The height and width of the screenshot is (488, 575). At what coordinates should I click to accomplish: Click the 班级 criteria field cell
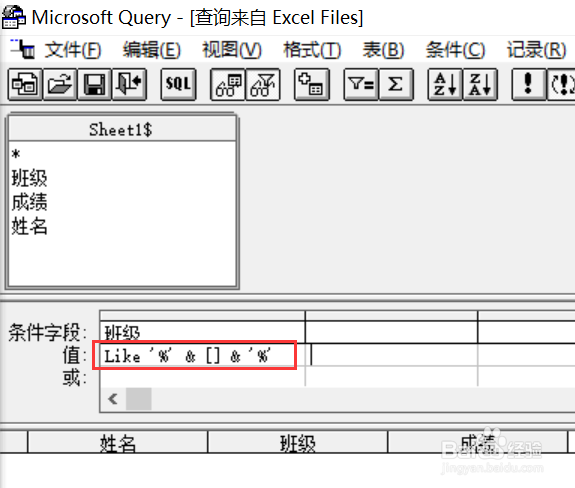[x=202, y=332]
